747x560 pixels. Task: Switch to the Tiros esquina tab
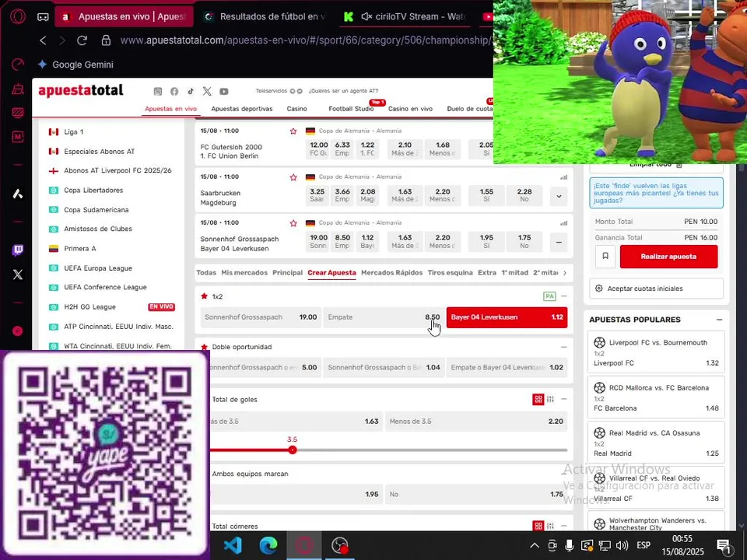click(x=451, y=273)
